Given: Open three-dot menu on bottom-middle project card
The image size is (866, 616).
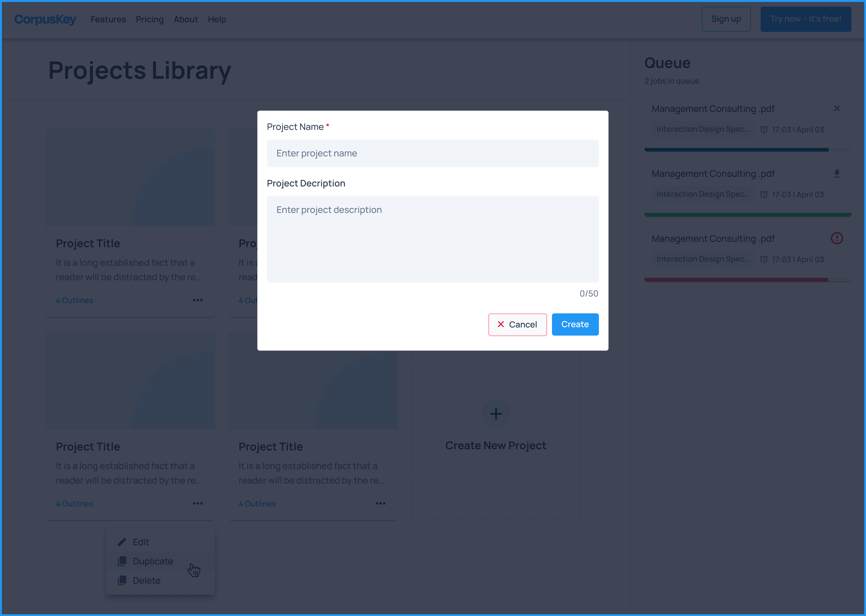Looking at the screenshot, I should tap(380, 503).
